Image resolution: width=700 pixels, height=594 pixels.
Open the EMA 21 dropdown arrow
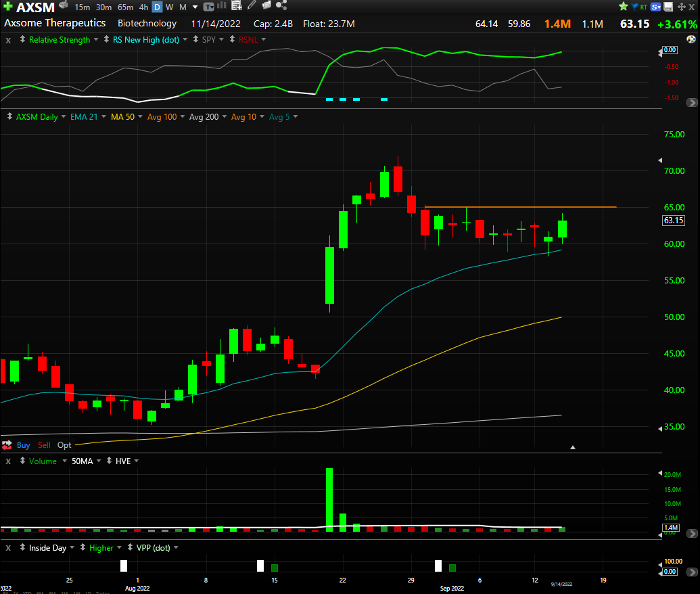103,117
